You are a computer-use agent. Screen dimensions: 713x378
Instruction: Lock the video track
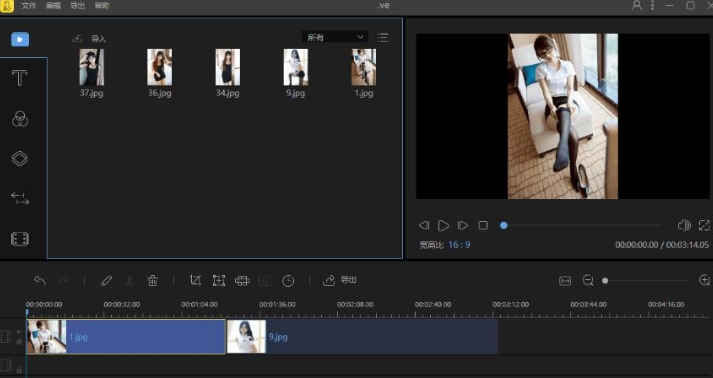click(19, 342)
